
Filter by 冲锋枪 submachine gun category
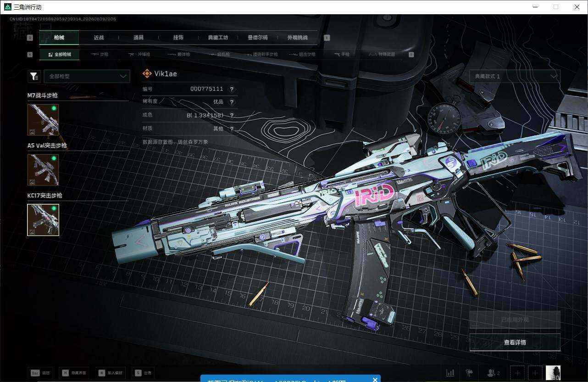(140, 54)
